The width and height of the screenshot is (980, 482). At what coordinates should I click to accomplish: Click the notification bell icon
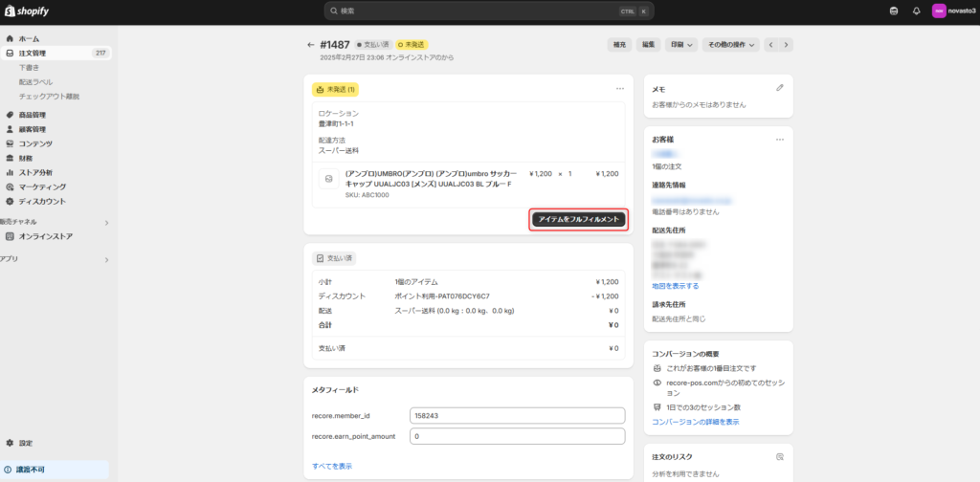(x=916, y=11)
